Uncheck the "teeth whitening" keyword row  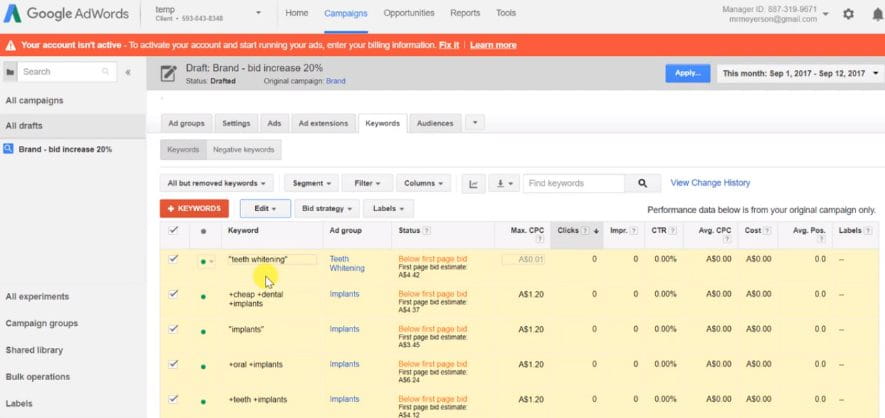[174, 259]
